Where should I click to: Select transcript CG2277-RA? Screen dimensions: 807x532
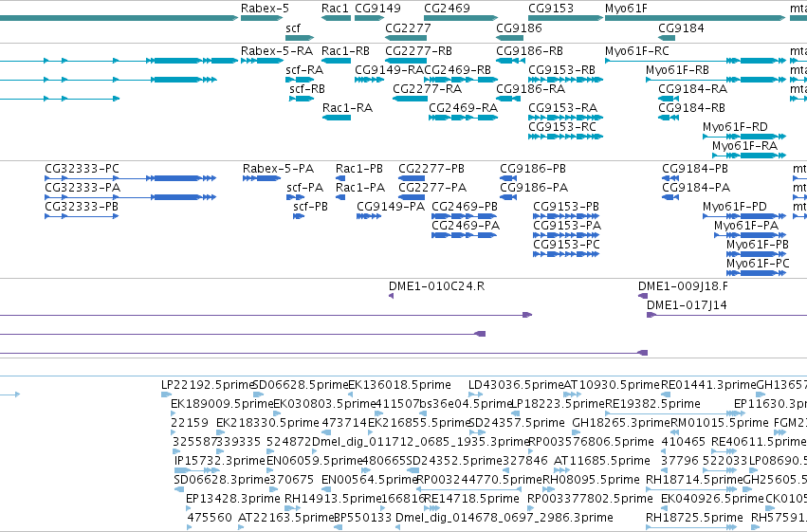click(427, 89)
